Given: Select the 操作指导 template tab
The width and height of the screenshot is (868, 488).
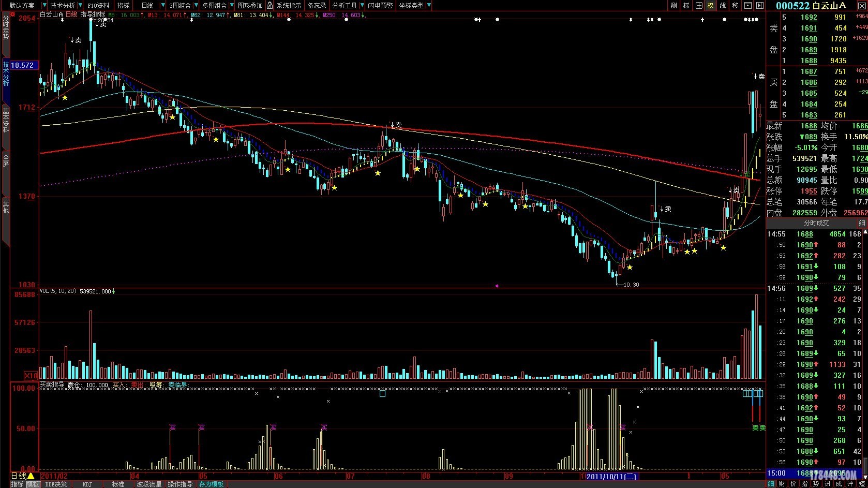Looking at the screenshot, I should (180, 484).
